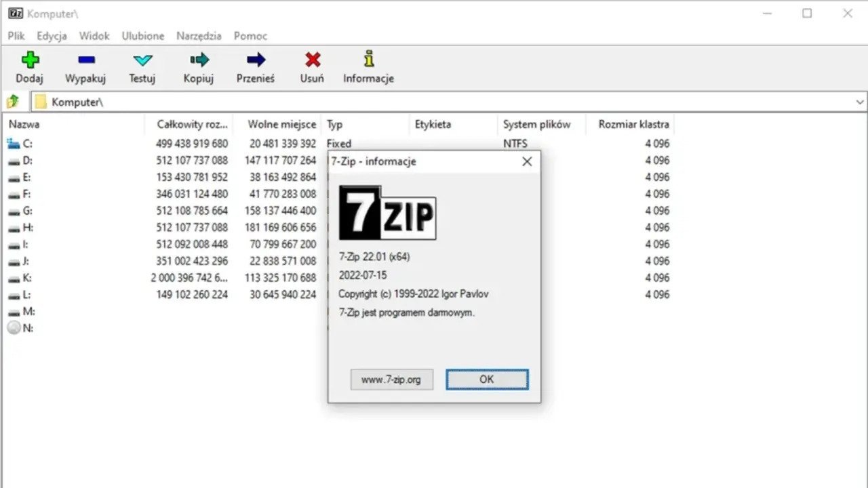This screenshot has width=868, height=488.
Task: Click free space 147 117 707 264
Action: point(280,161)
